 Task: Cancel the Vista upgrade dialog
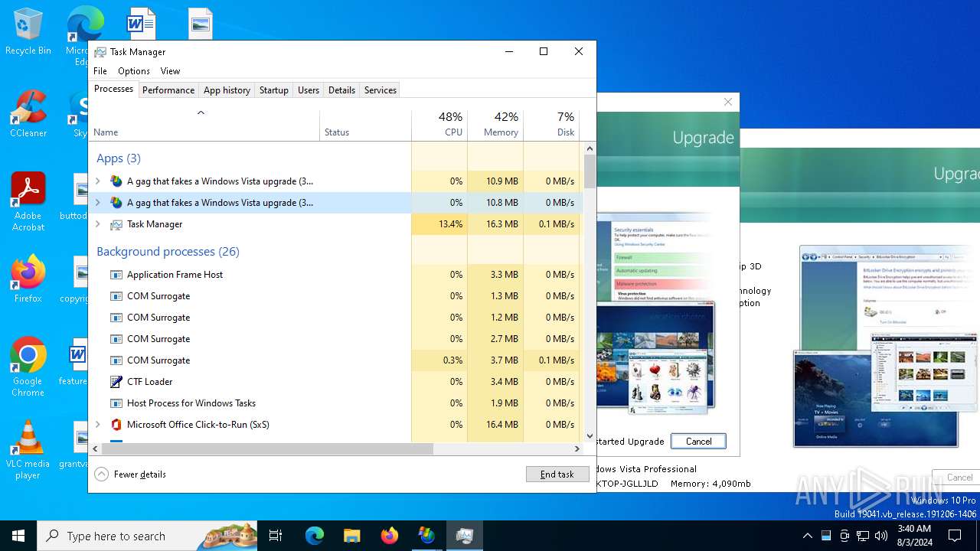(x=699, y=442)
